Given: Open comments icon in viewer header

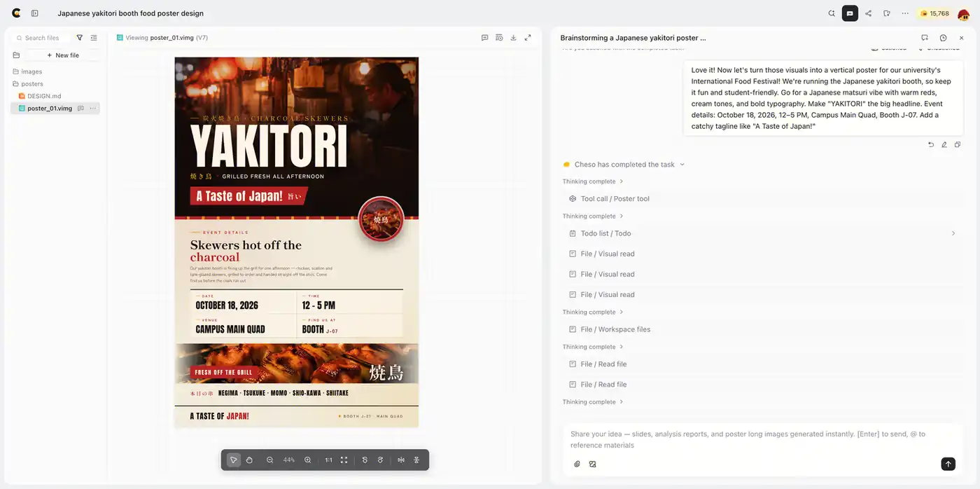Looking at the screenshot, I should click(484, 38).
